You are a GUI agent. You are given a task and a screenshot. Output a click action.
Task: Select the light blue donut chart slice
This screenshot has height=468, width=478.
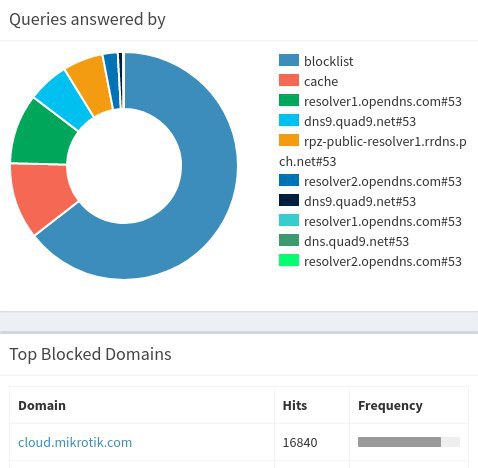(63, 98)
